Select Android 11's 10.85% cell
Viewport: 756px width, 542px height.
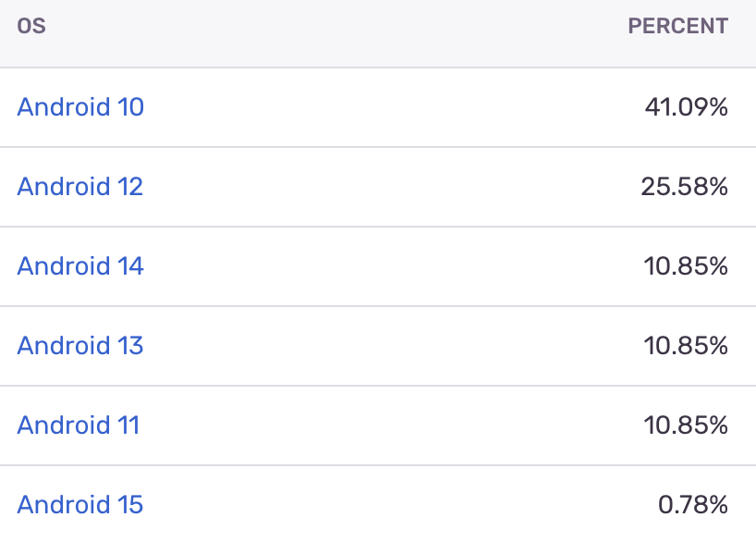(x=686, y=425)
